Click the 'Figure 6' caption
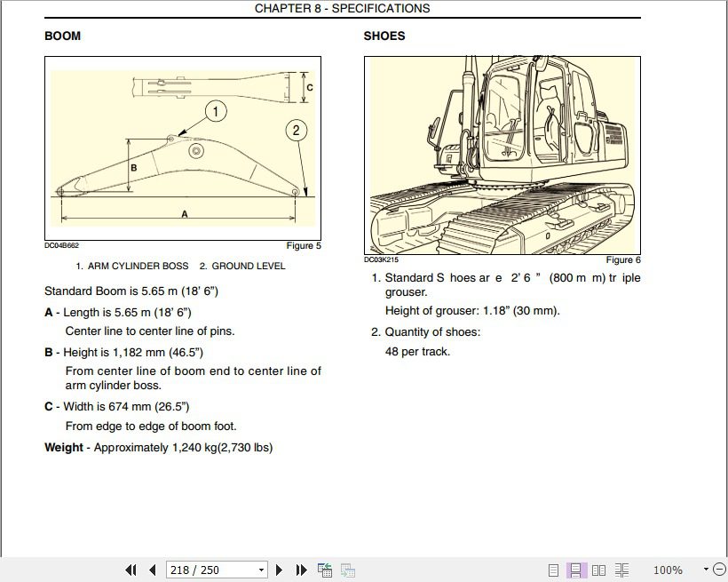Image resolution: width=728 pixels, height=582 pixels. (623, 259)
